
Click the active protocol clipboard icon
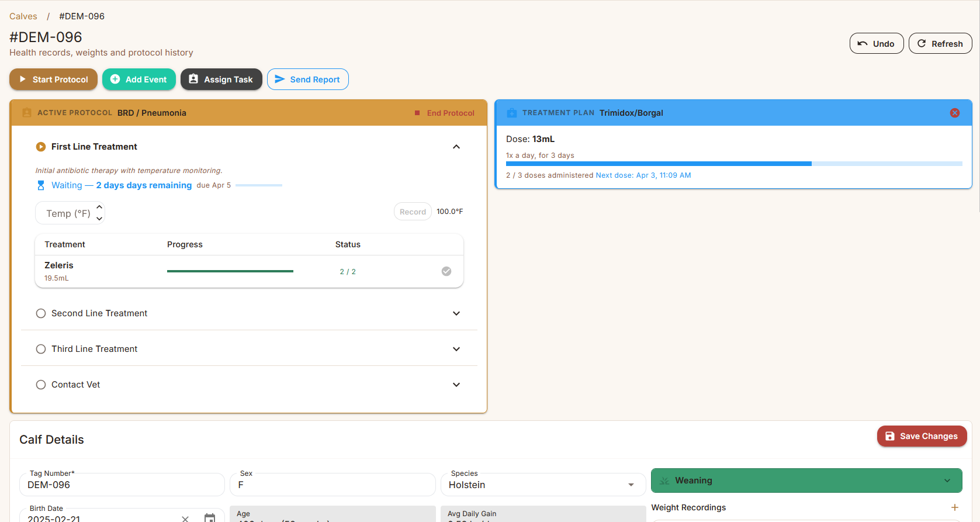[27, 113]
